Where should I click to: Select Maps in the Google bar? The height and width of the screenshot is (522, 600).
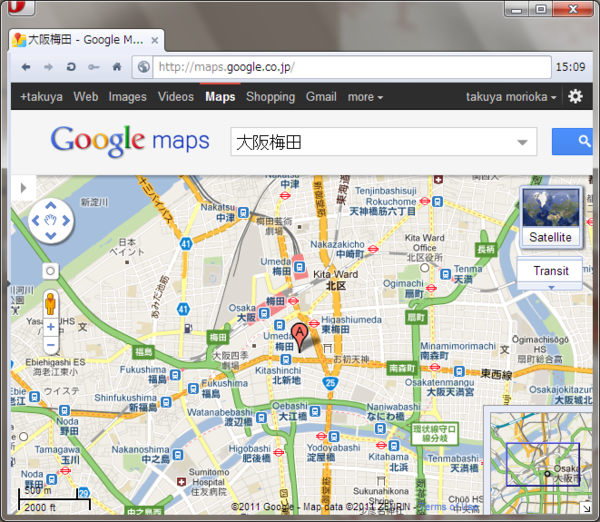coord(220,97)
